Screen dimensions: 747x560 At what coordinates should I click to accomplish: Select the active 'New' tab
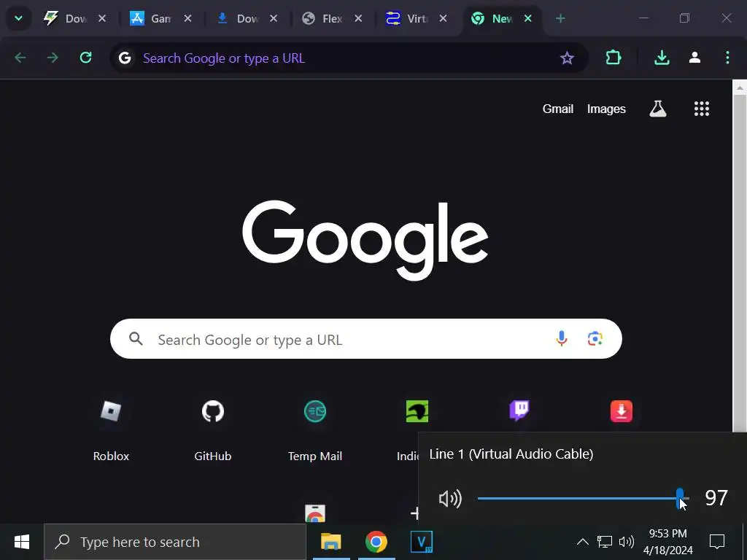pyautogui.click(x=503, y=18)
